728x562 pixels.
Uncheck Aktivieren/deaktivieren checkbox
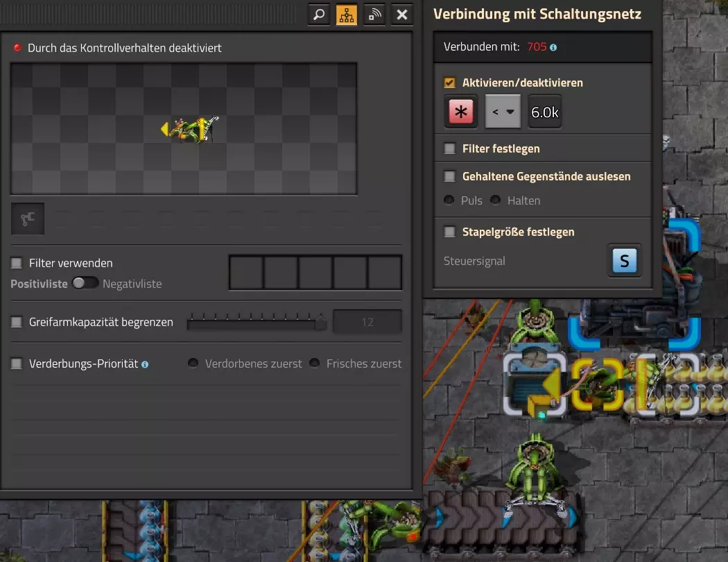pos(449,83)
